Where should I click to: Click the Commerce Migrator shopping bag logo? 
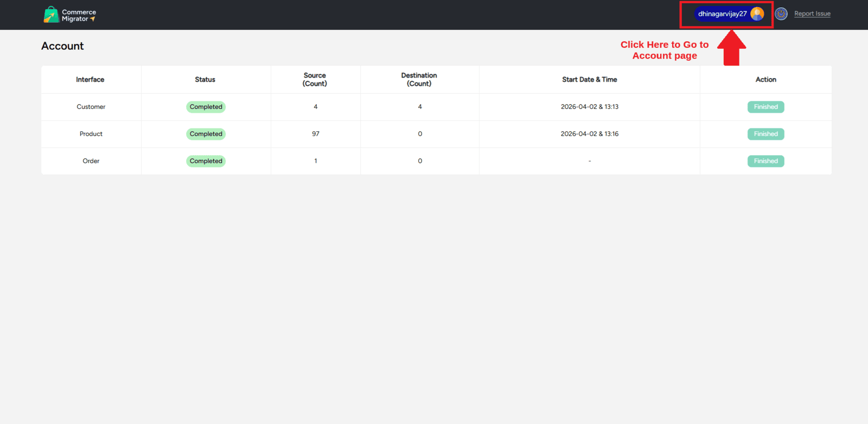[51, 15]
